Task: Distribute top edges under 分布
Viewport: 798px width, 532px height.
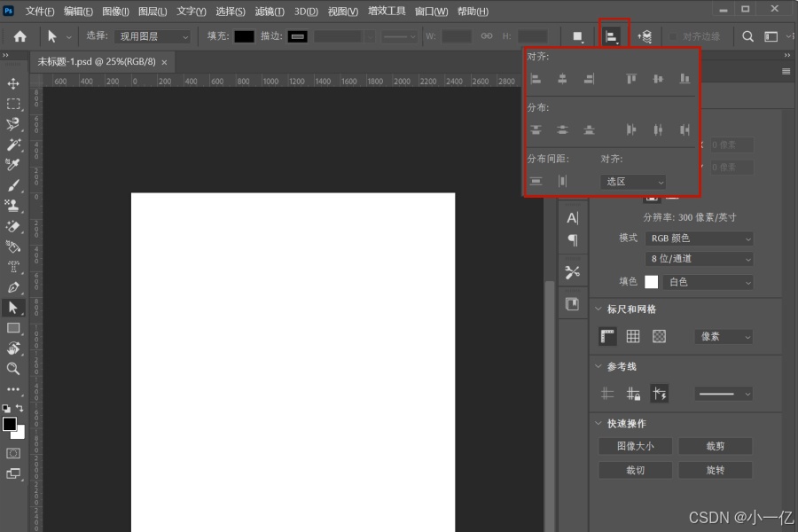Action: coord(536,129)
